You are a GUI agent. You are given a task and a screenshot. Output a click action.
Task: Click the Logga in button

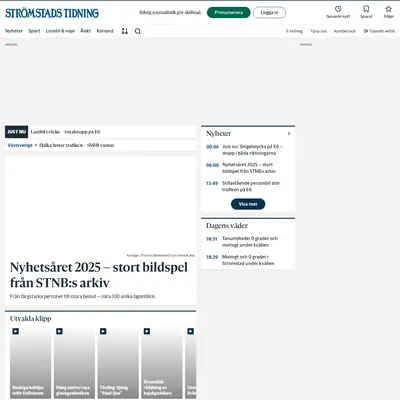click(x=269, y=12)
